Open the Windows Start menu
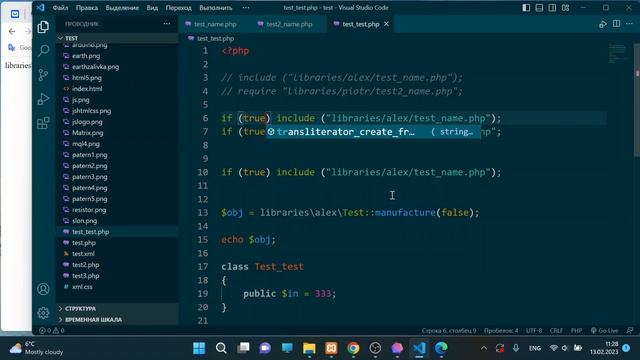640x360 pixels. pos(199,348)
